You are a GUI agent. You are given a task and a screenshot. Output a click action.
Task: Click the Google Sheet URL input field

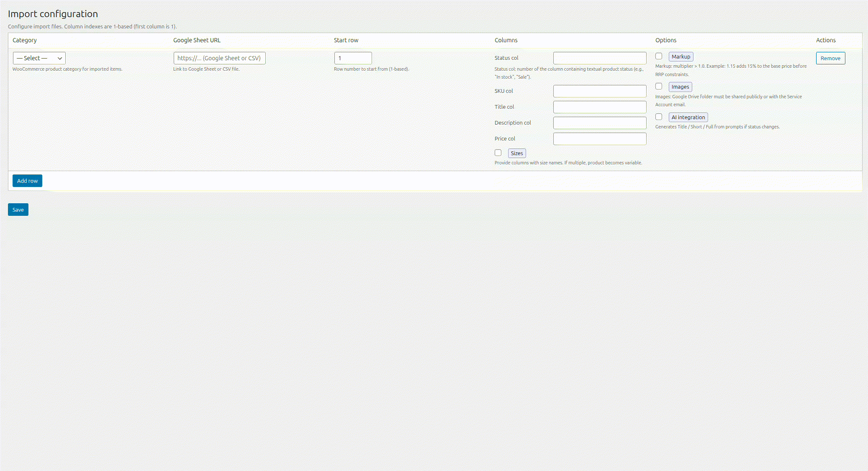pos(219,58)
